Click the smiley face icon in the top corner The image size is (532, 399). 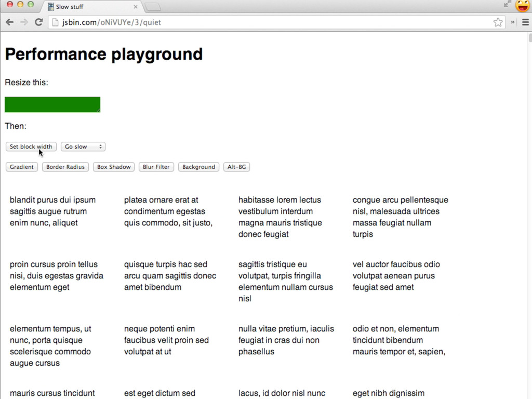(522, 6)
